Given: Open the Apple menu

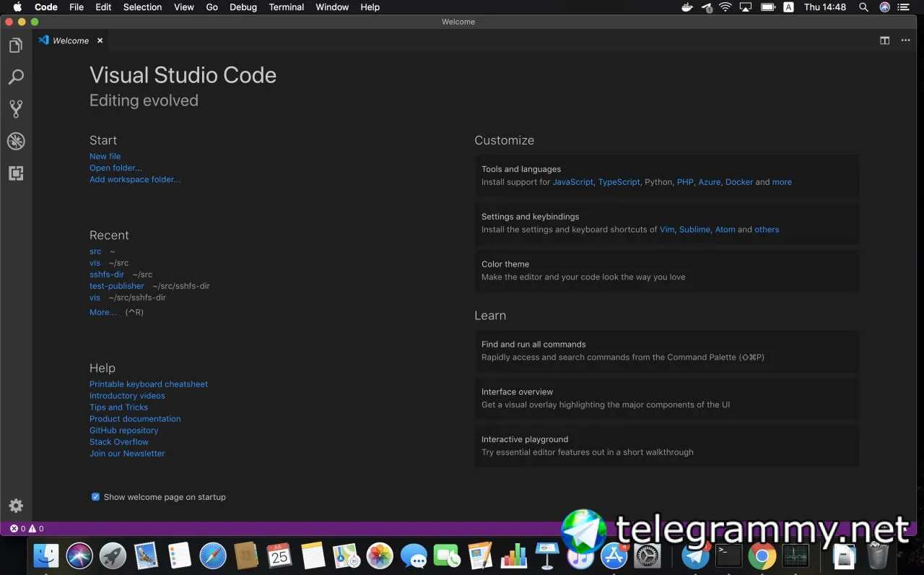Looking at the screenshot, I should coord(17,7).
